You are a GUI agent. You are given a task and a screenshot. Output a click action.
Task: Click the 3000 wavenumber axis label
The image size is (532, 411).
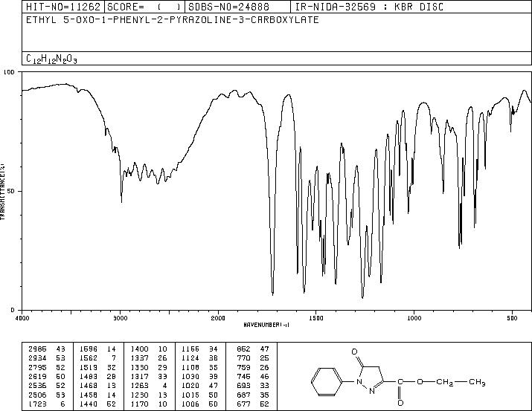[x=120, y=318]
